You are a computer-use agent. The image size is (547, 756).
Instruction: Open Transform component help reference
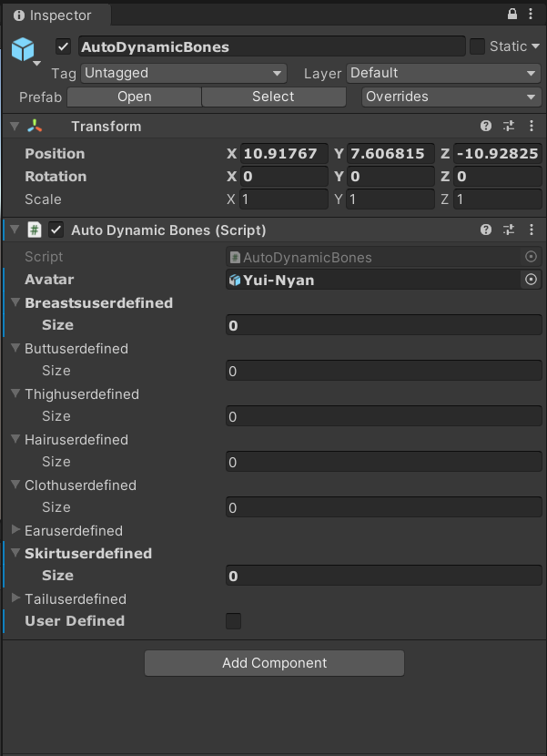pyautogui.click(x=486, y=127)
